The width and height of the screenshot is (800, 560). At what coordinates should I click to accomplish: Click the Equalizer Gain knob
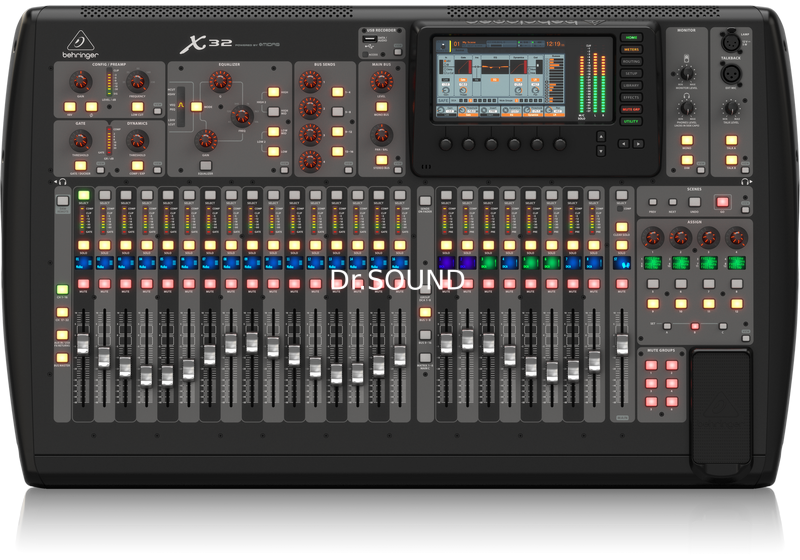[206, 140]
